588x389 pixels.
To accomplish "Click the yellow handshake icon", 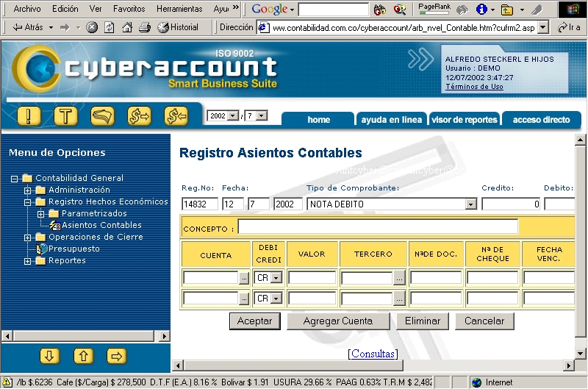I will (x=102, y=116).
